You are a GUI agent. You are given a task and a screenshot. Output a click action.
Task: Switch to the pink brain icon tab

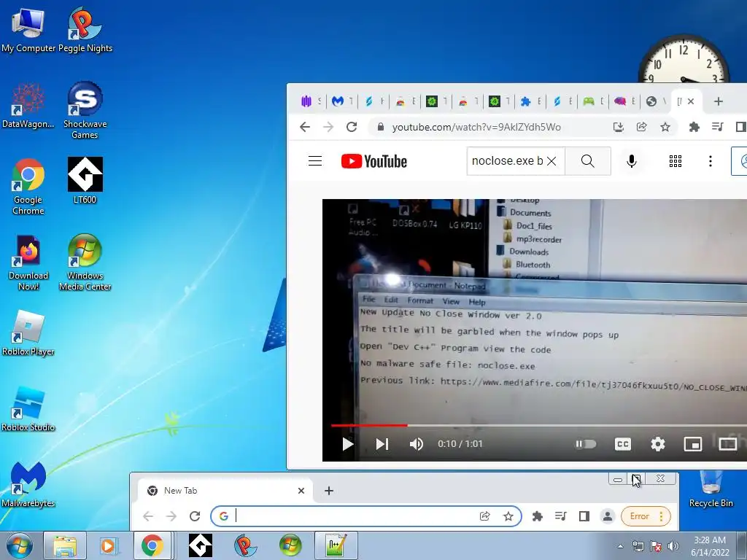pos(624,101)
